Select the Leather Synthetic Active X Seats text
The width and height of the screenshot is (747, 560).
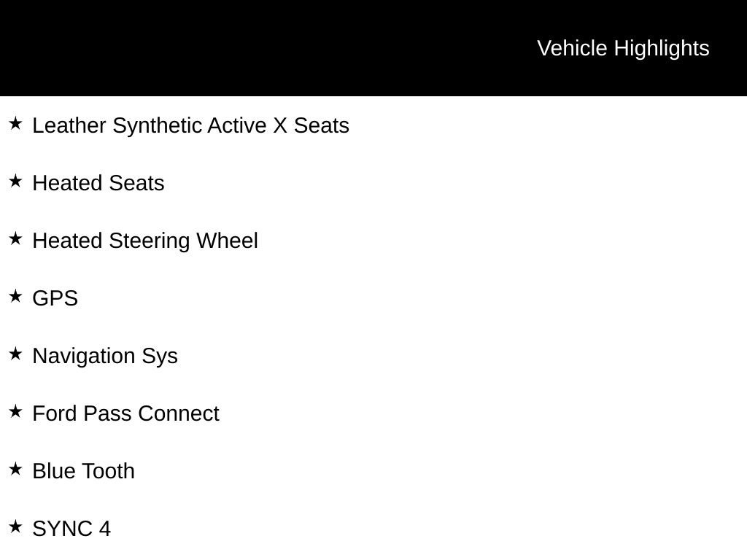point(190,125)
